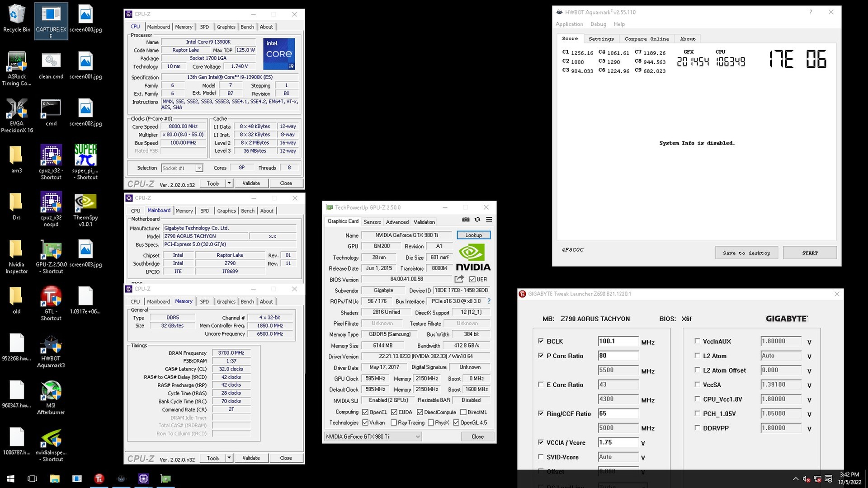Open Compare Online tab in Aquamark
This screenshot has width=868, height=488.
pos(646,39)
